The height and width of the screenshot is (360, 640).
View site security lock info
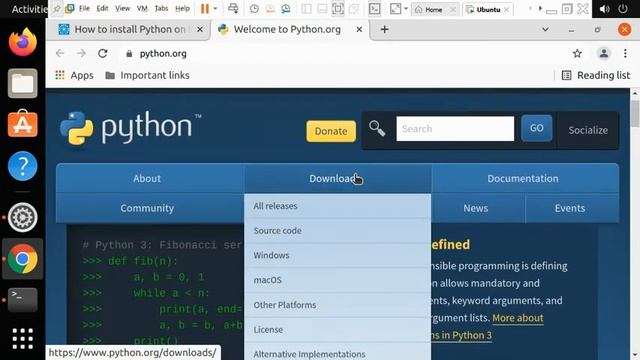[129, 53]
